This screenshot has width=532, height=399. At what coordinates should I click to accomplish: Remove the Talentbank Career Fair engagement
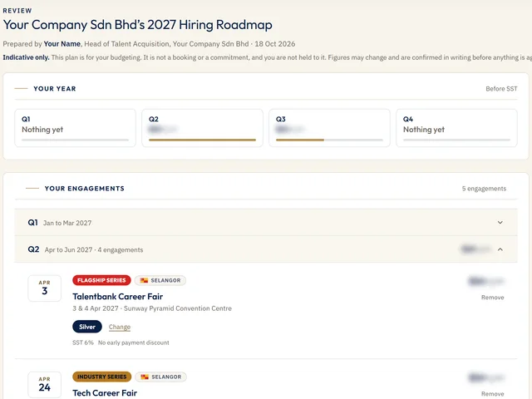coord(492,298)
